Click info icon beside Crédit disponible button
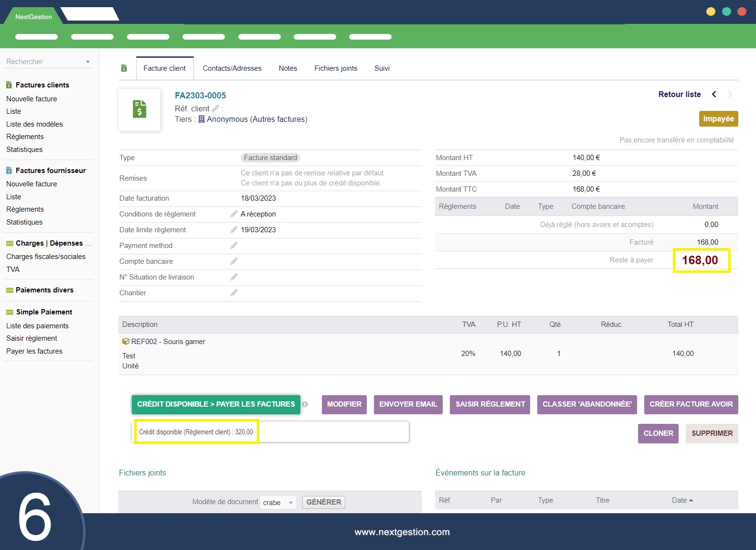 tap(305, 405)
